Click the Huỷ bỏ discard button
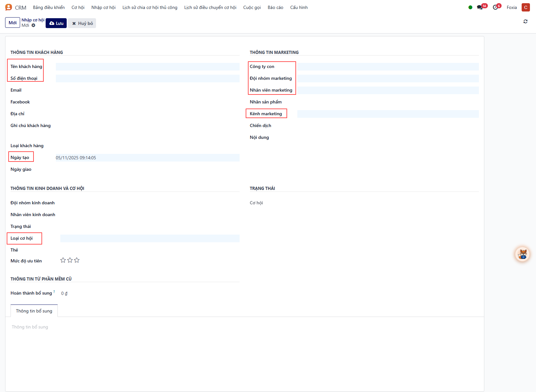Viewport: 536px width, 392px height. click(82, 23)
